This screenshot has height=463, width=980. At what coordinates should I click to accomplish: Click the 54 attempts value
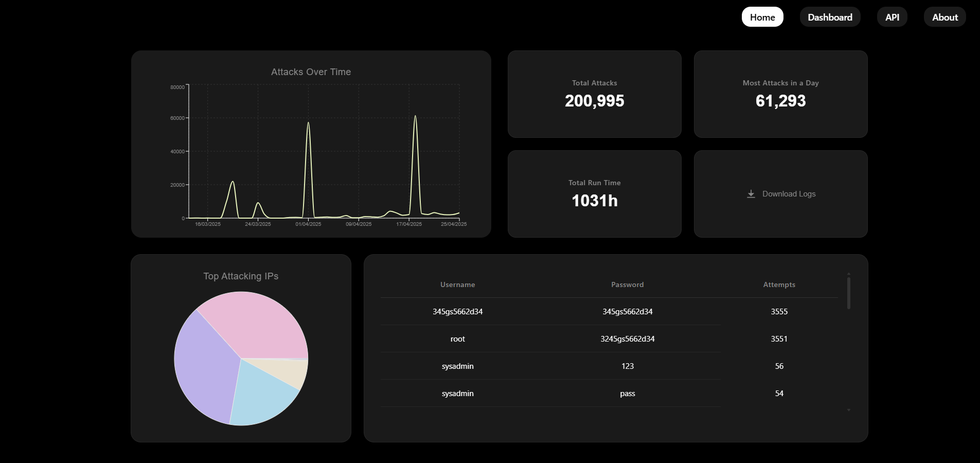(779, 394)
